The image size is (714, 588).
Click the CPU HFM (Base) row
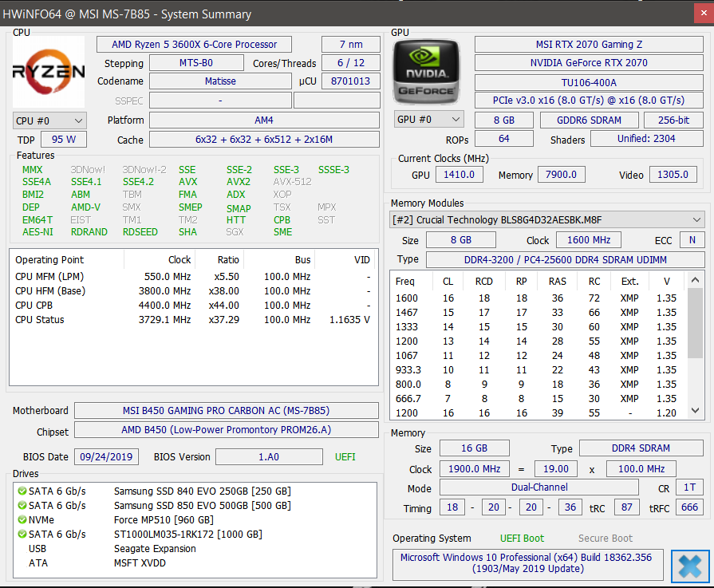[194, 291]
